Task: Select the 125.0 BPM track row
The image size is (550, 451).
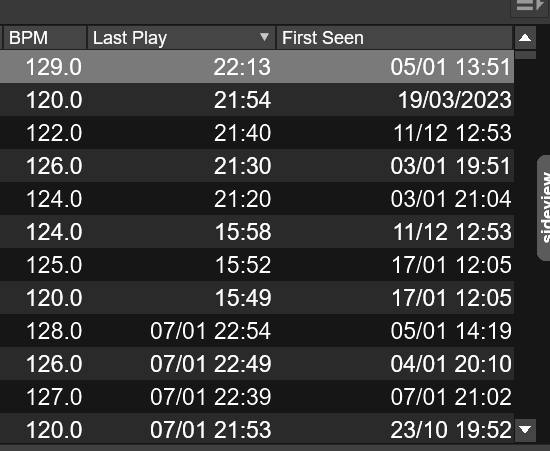Action: pyautogui.click(x=257, y=264)
